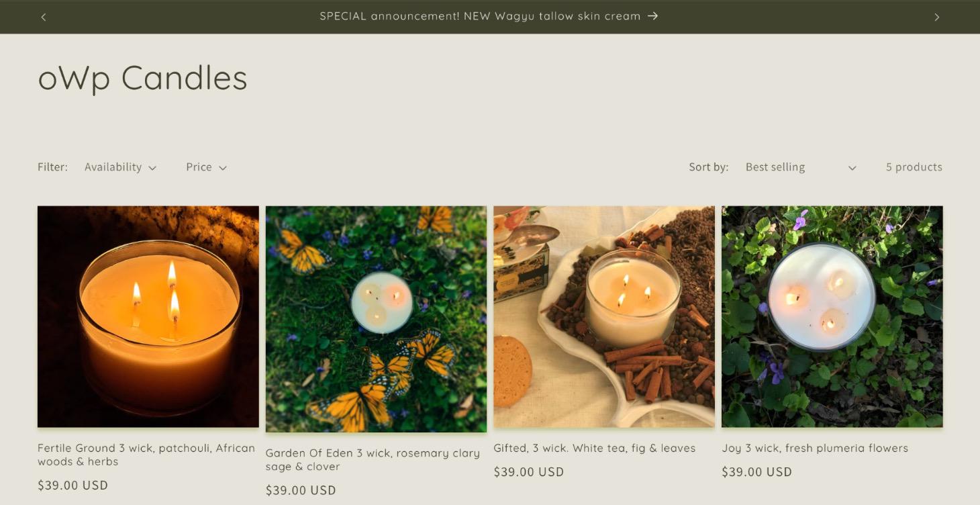
Task: Open the Best selling sort dropdown
Action: pyautogui.click(x=799, y=167)
